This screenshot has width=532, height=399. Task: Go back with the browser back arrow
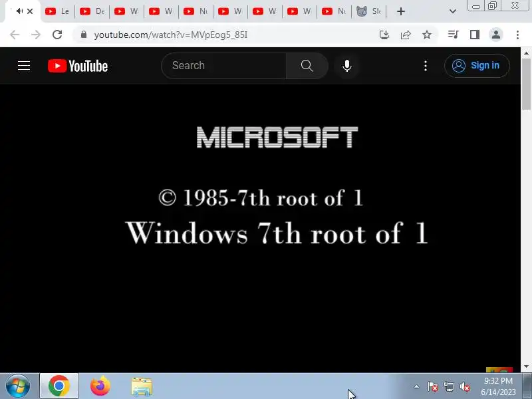[x=15, y=35]
